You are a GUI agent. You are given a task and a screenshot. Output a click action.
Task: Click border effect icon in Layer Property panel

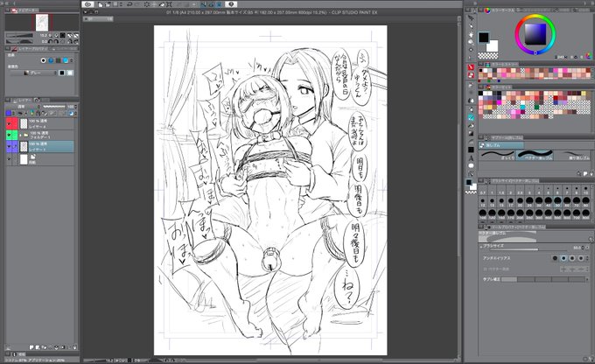click(43, 60)
